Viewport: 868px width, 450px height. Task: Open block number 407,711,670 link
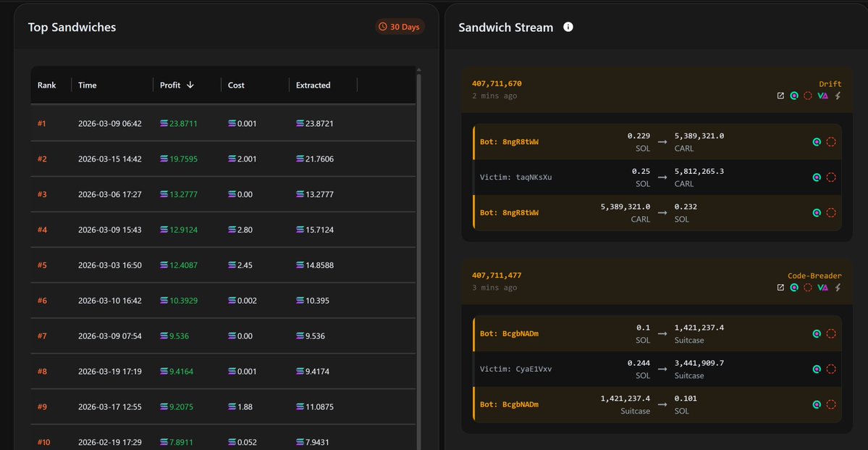tap(497, 83)
